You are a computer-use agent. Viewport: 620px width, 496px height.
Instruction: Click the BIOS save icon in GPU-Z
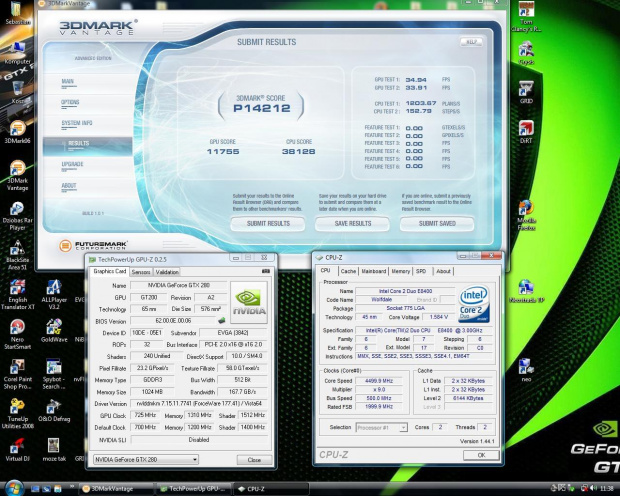click(221, 320)
